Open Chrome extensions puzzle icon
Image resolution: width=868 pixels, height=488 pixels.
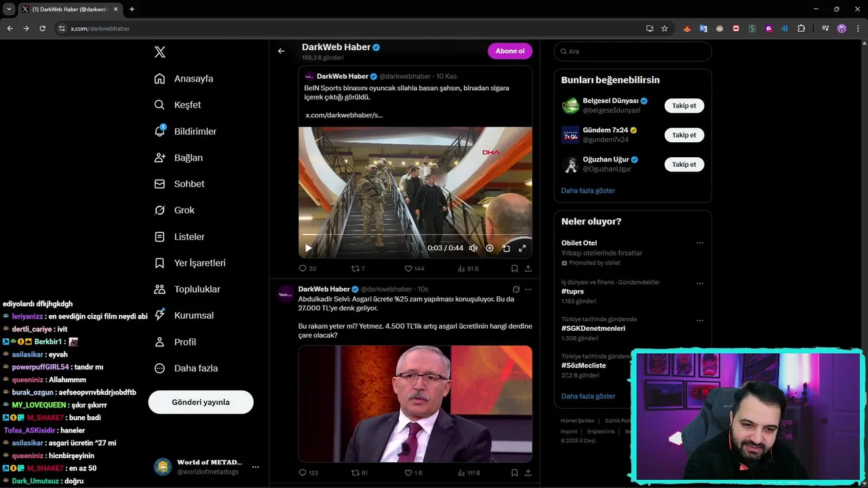[802, 28]
